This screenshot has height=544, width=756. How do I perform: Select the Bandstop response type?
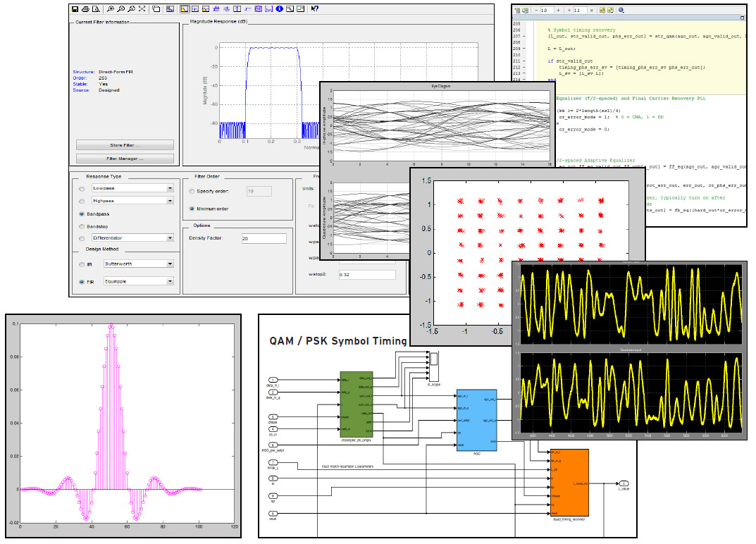(x=82, y=226)
